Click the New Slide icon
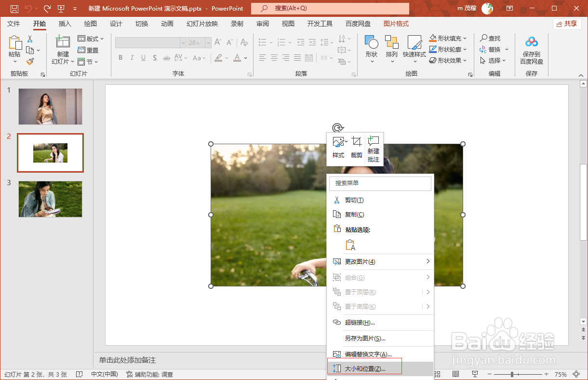The width and height of the screenshot is (588, 380). tap(63, 41)
